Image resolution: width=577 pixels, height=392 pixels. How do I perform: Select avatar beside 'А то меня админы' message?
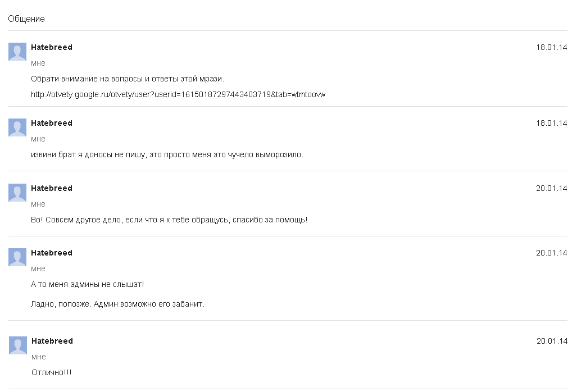(x=17, y=257)
